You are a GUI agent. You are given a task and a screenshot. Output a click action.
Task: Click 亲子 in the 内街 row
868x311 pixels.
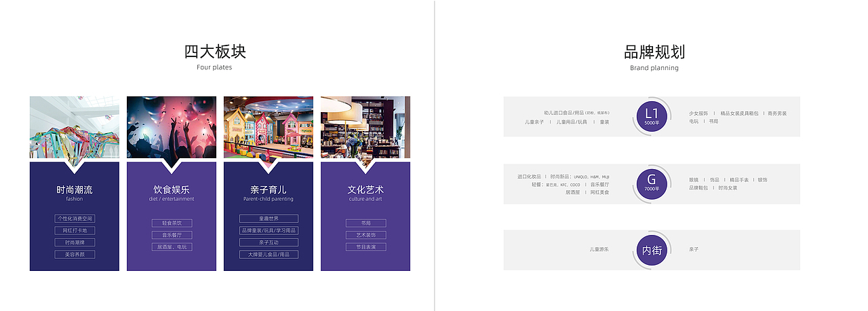click(x=694, y=250)
